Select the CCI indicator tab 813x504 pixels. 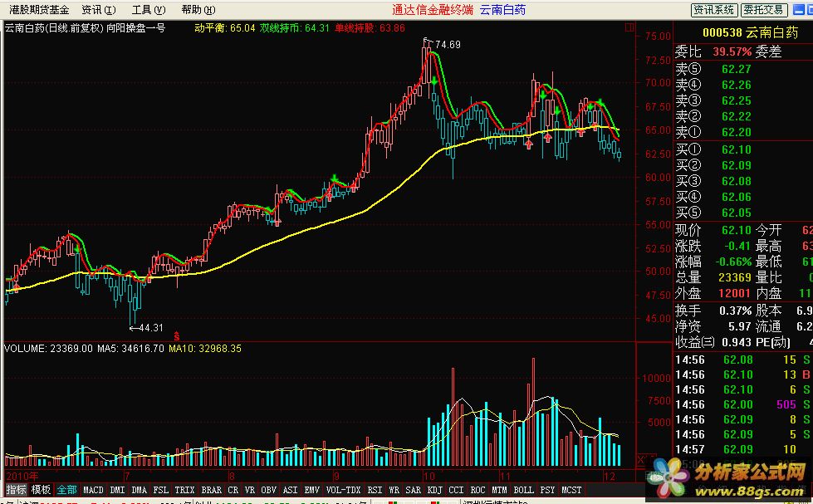pyautogui.click(x=456, y=490)
